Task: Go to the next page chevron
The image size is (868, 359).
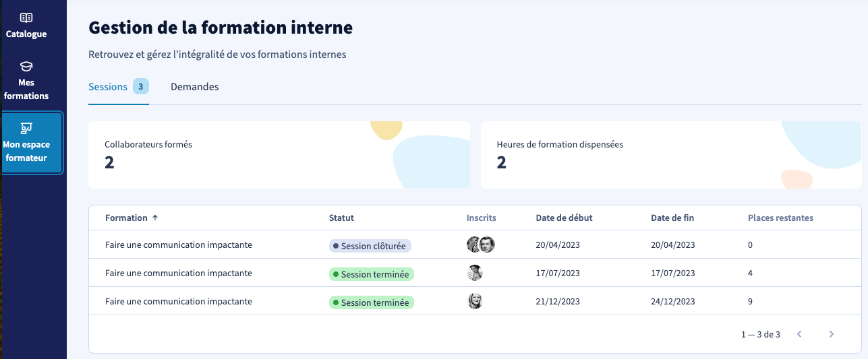Action: pyautogui.click(x=832, y=334)
